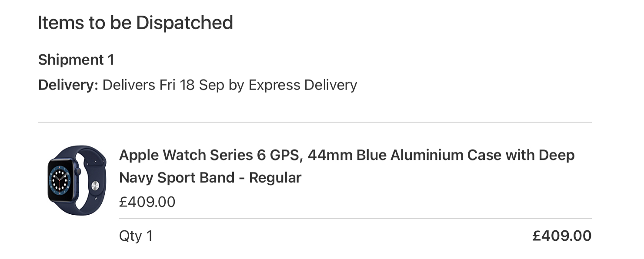Click the divider line below delivery info
This screenshot has width=644, height=259.
315,123
